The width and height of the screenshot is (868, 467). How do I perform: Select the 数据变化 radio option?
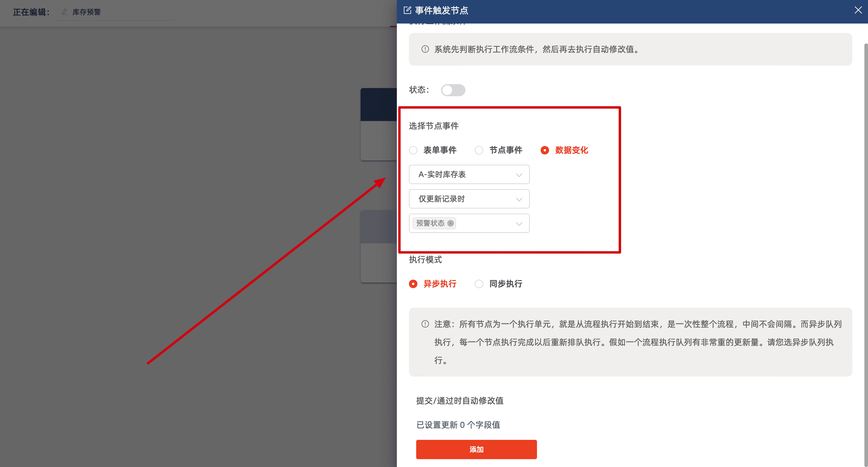click(545, 150)
